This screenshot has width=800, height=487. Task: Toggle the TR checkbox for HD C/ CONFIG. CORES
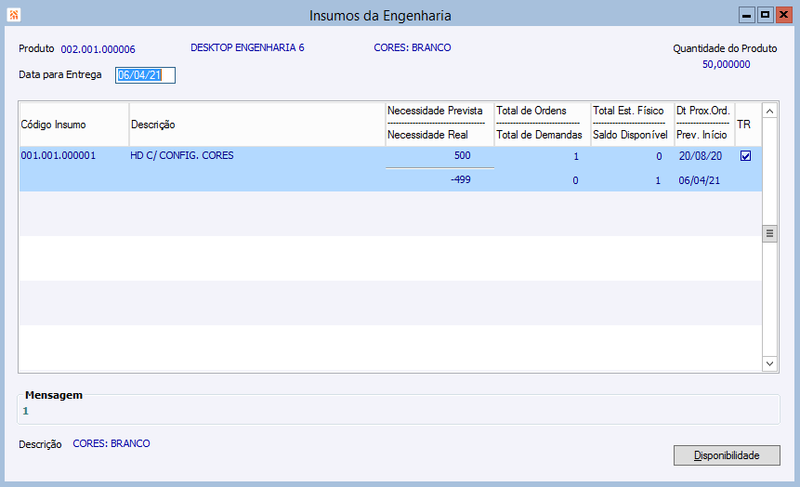(x=745, y=156)
